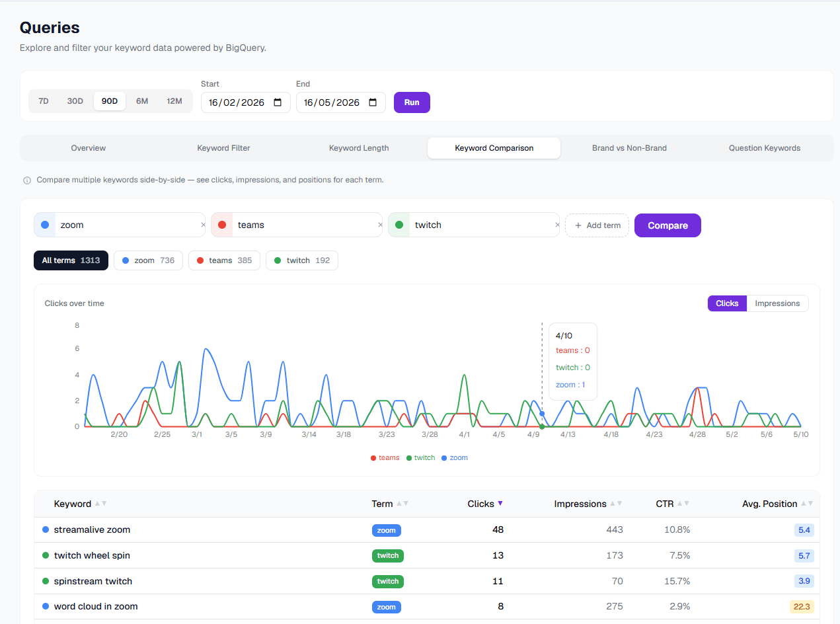Click the Compare button
This screenshot has height=624, width=840.
pyautogui.click(x=668, y=225)
